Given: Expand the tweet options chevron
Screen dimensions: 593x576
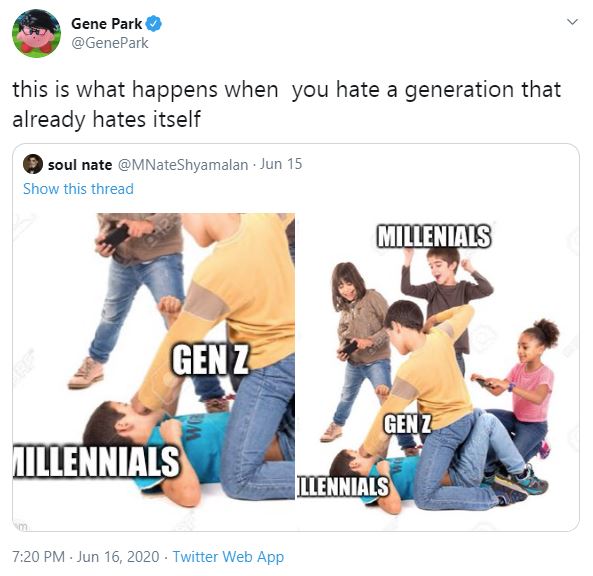Looking at the screenshot, I should [573, 22].
